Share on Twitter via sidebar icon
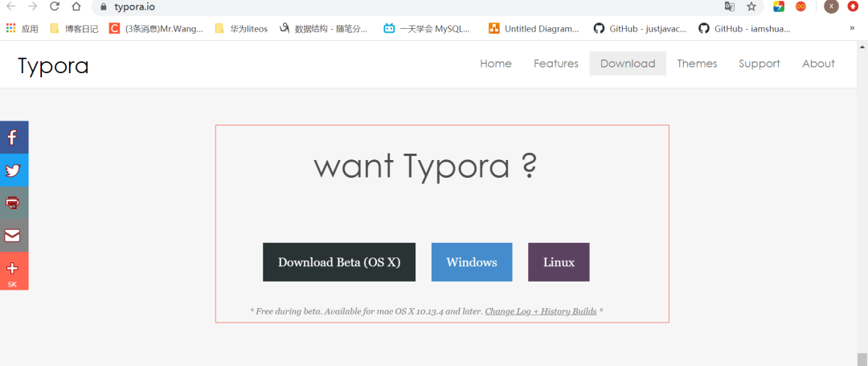This screenshot has width=868, height=366. (x=14, y=170)
